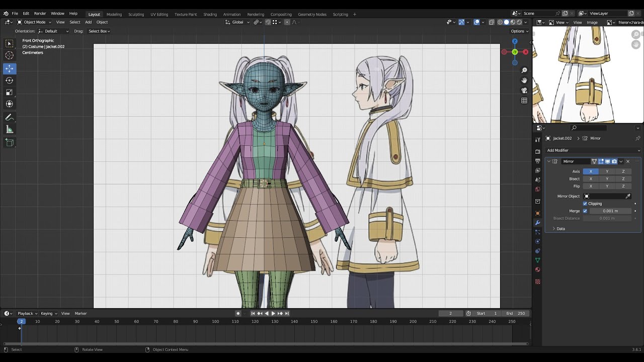Open the Physics properties tab
The width and height of the screenshot is (644, 362).
click(538, 241)
